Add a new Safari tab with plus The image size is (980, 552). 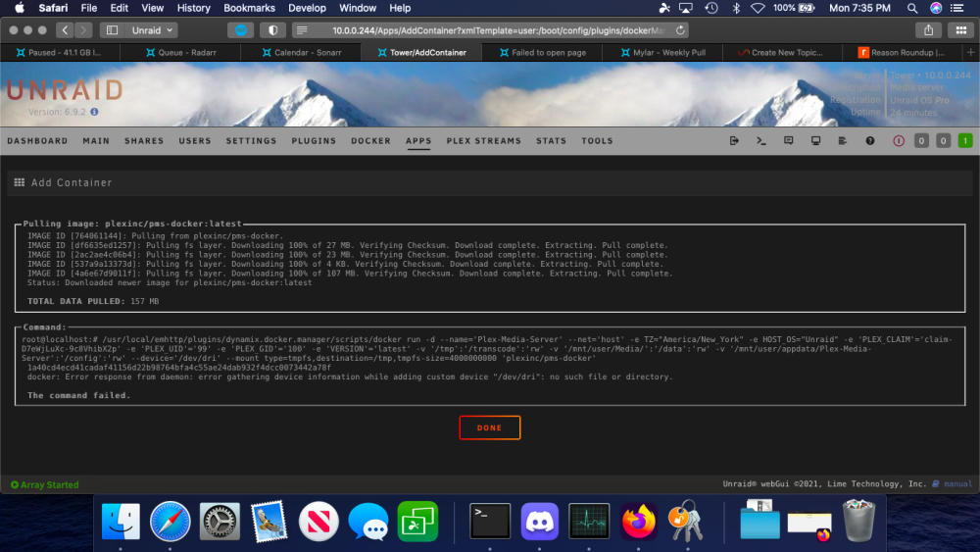coord(970,53)
